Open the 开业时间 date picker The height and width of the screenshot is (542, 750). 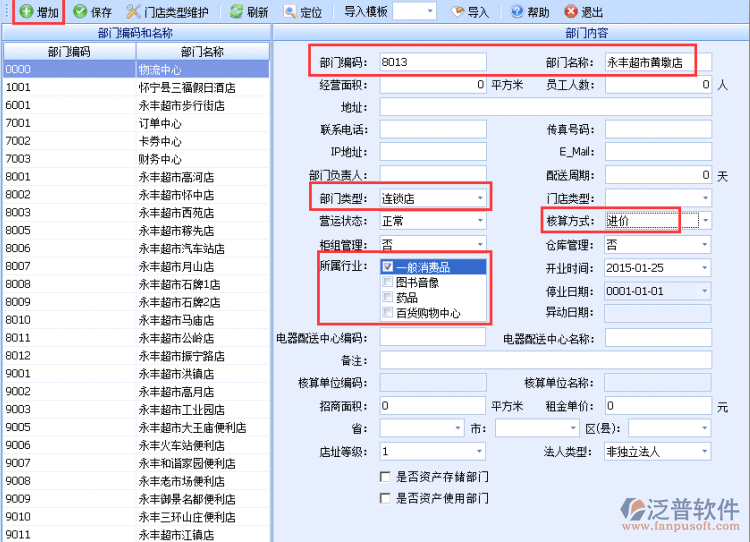[704, 268]
